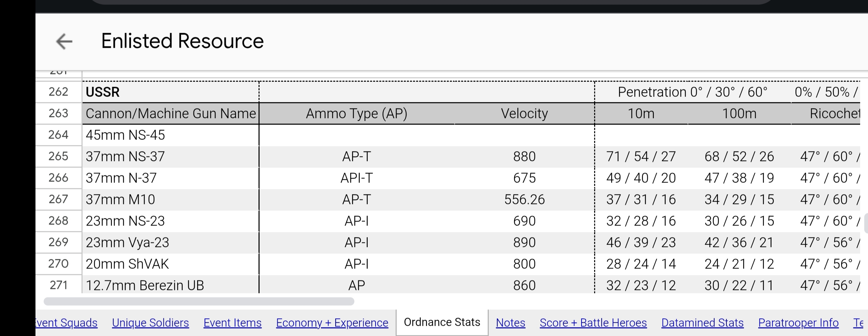
Task: Select row 270 header
Action: tap(58, 264)
